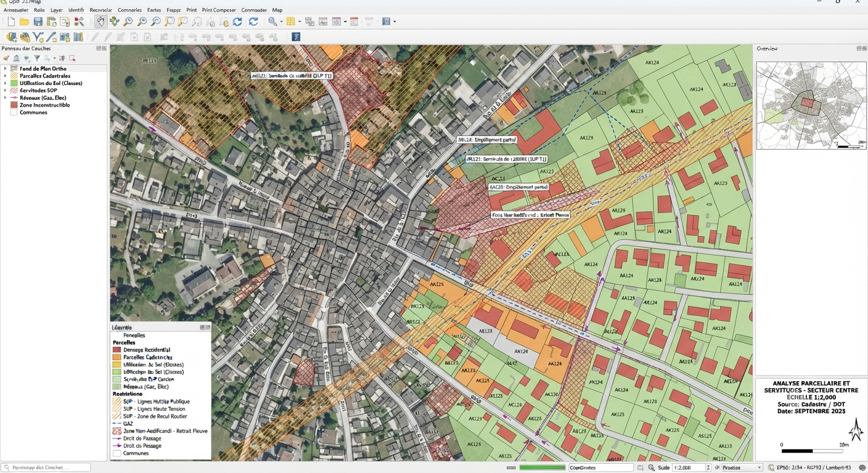Screen dimensions: 868x473
Task: Open a project with the yellow folder icon
Action: [x=25, y=22]
